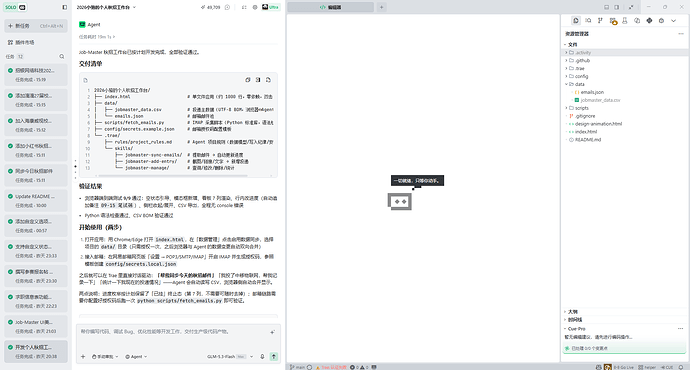This screenshot has width=690, height=370.
Task: Click the expand view icon beside settings
Action: pyautogui.click(x=244, y=7)
